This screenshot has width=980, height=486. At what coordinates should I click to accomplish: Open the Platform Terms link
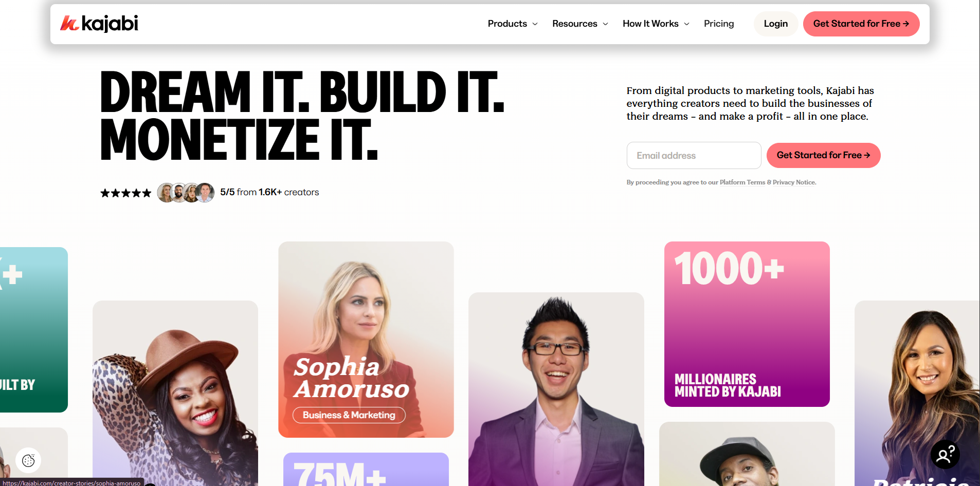pos(742,182)
